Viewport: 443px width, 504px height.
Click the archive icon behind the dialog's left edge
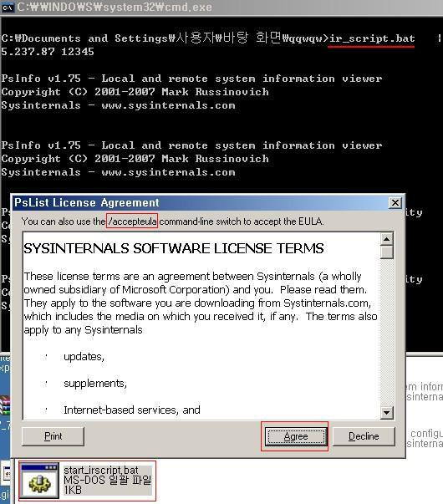click(x=5, y=405)
